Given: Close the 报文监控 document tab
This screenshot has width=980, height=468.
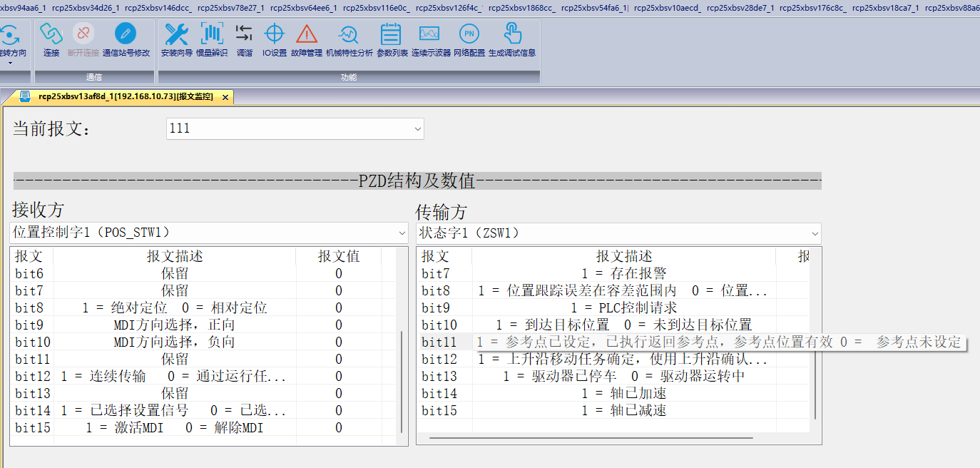Looking at the screenshot, I should click(225, 98).
